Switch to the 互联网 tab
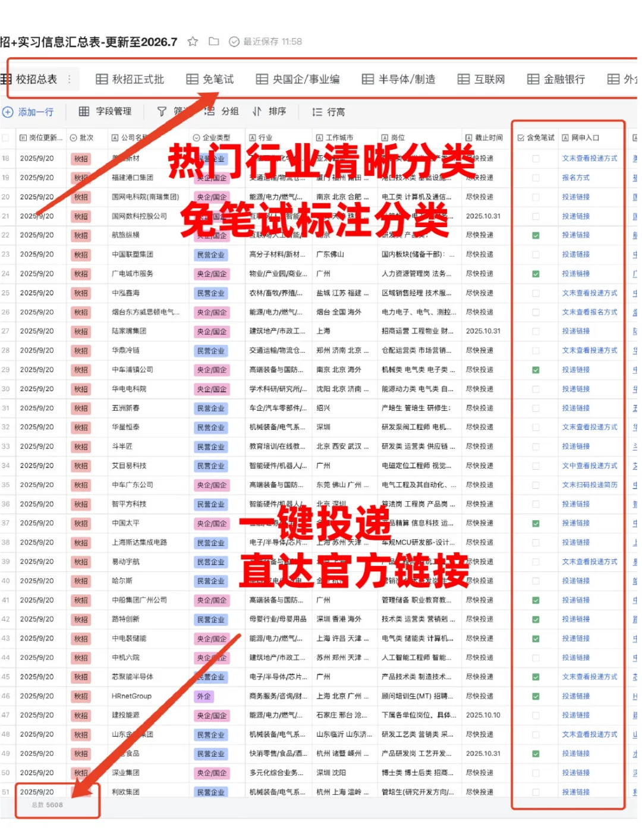 click(x=481, y=79)
